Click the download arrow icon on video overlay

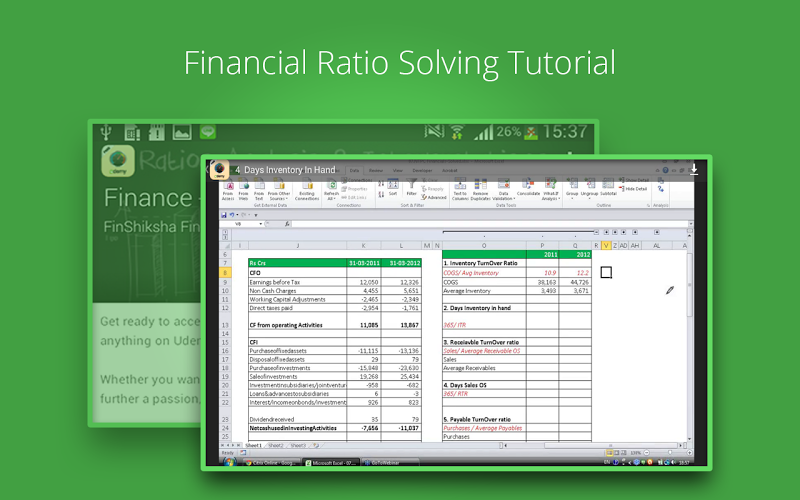(694, 170)
